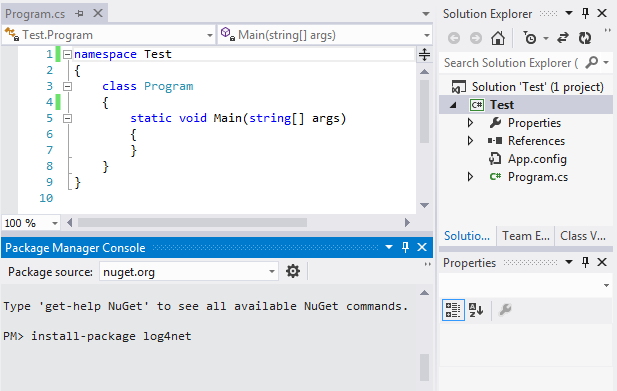Click the Pending Changes Filter clock icon
The height and width of the screenshot is (391, 617).
click(x=530, y=38)
